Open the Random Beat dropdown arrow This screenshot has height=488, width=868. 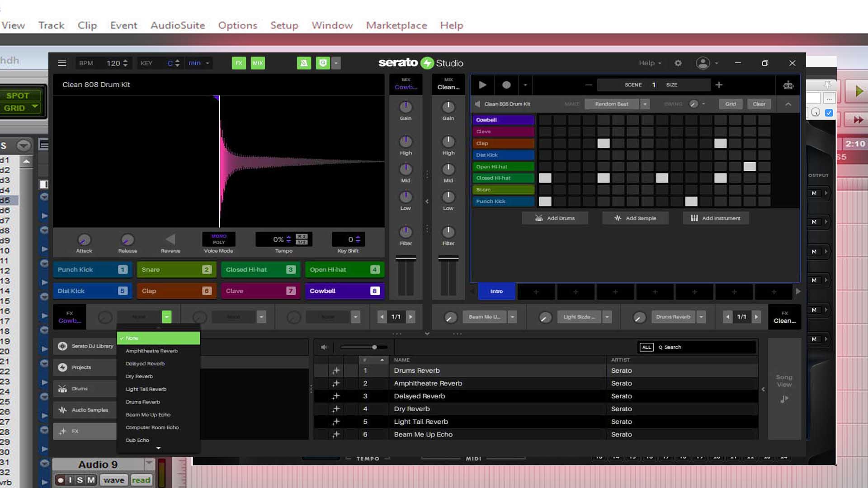645,104
